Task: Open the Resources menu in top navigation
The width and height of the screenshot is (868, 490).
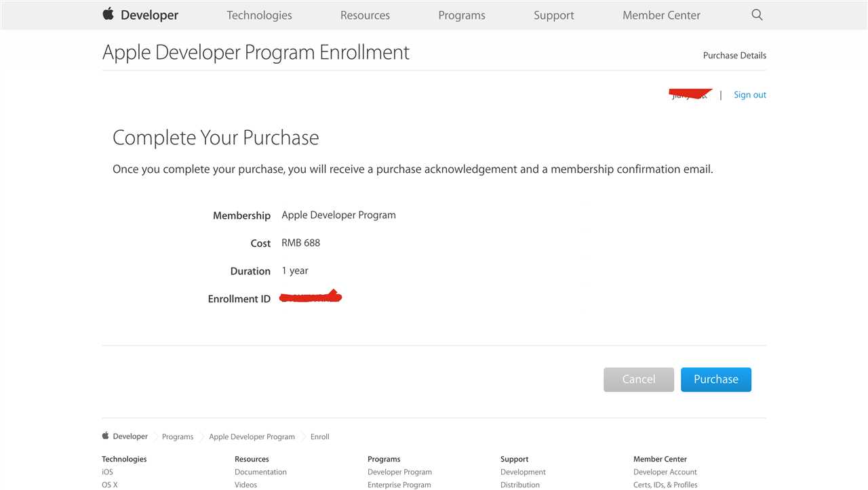Action: point(365,15)
